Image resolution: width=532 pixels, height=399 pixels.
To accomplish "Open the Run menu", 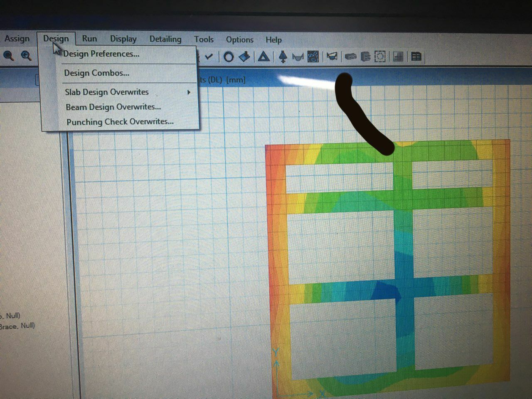I will click(89, 39).
